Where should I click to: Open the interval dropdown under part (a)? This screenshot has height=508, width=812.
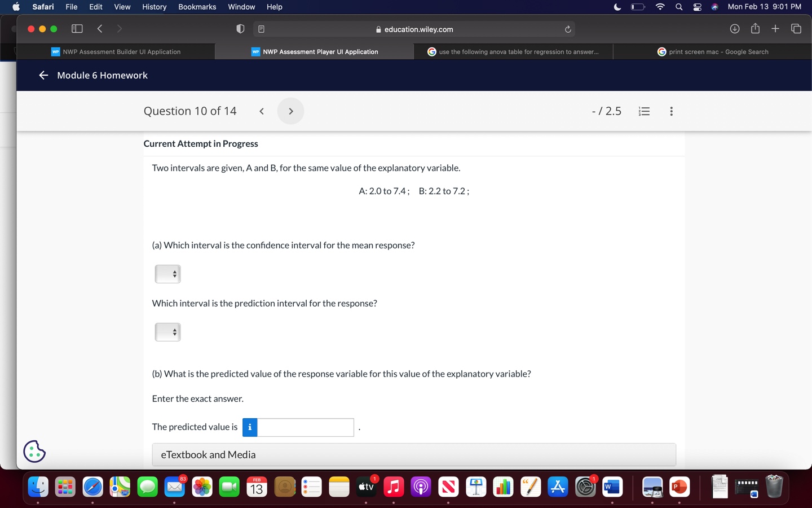pos(167,274)
